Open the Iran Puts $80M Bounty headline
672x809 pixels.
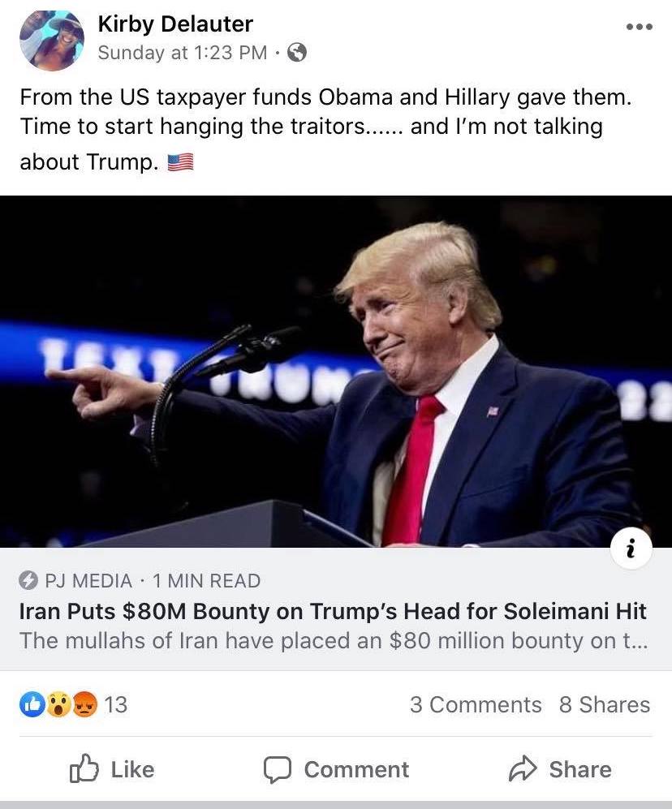click(333, 611)
